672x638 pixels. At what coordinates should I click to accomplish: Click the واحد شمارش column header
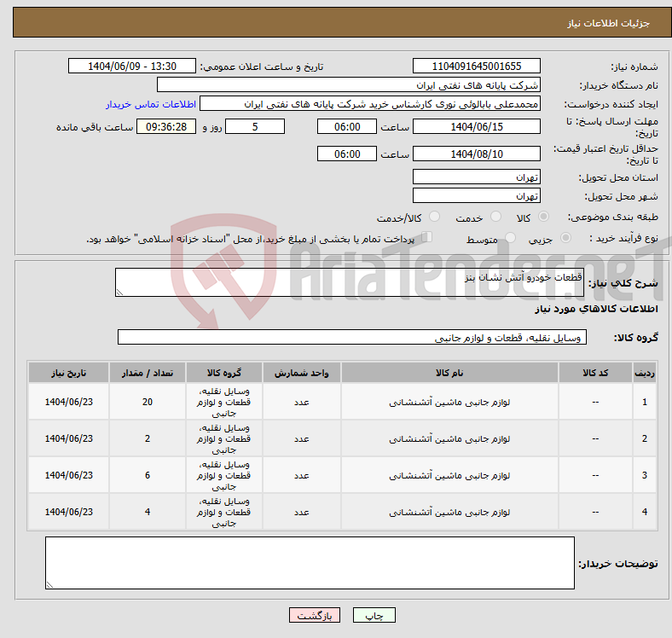pyautogui.click(x=302, y=373)
